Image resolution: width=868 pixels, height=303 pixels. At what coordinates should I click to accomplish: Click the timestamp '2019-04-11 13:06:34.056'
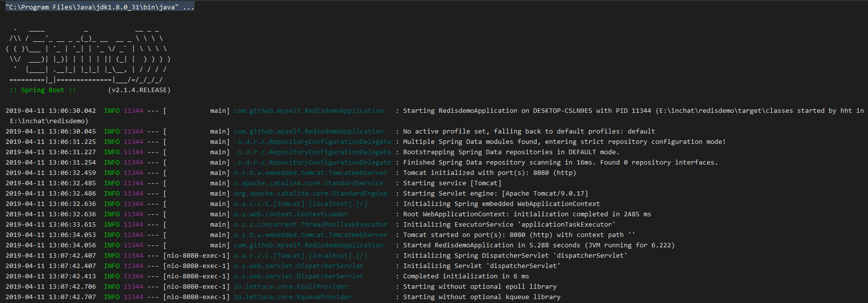[x=51, y=245]
